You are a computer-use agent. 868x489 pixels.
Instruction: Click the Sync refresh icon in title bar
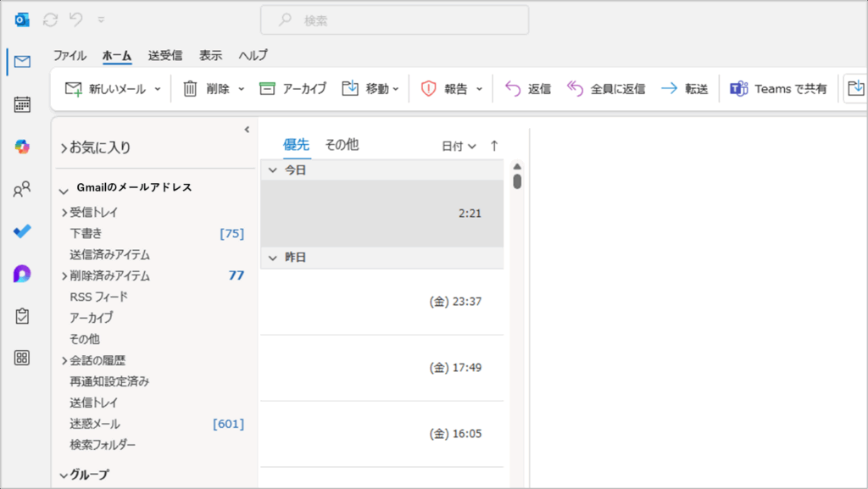point(50,19)
